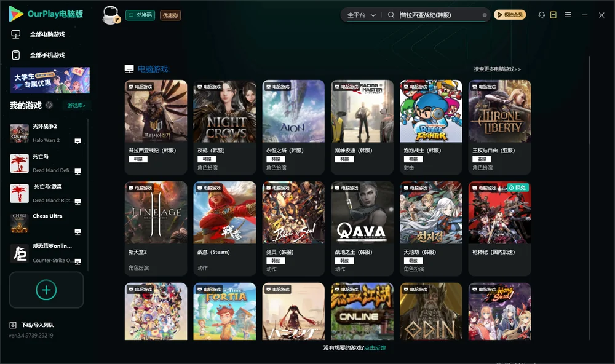Select the A.V.A 战地之王 card
The image size is (615, 364).
click(362, 228)
